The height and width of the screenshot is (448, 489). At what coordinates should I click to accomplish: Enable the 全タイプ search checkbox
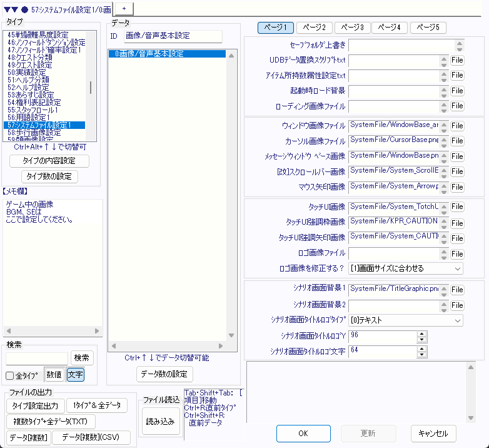pos(10,376)
